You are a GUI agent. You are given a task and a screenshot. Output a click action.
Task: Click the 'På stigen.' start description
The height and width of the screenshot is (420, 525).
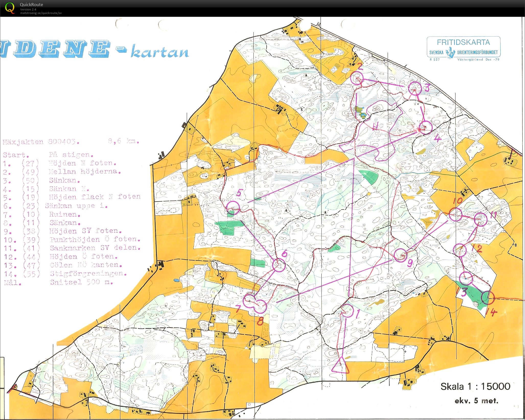pyautogui.click(x=71, y=155)
